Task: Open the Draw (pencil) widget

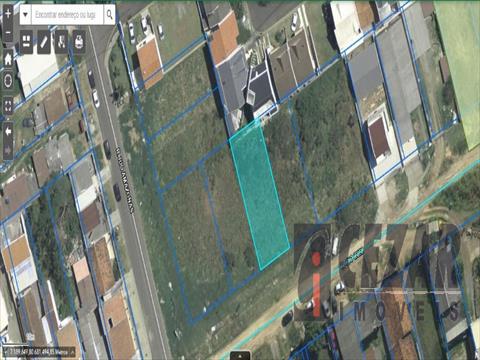Action: click(x=44, y=42)
